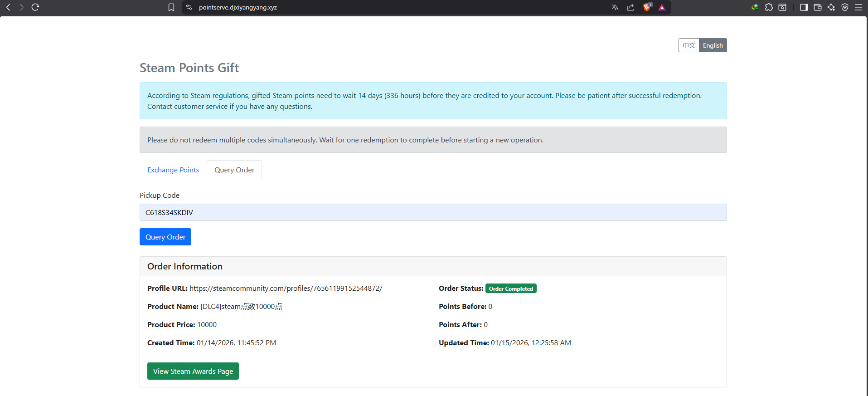
Task: Click the Order Completed status badge
Action: 511,288
